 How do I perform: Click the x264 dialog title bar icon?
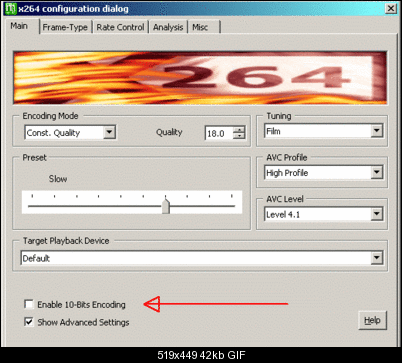(10, 8)
